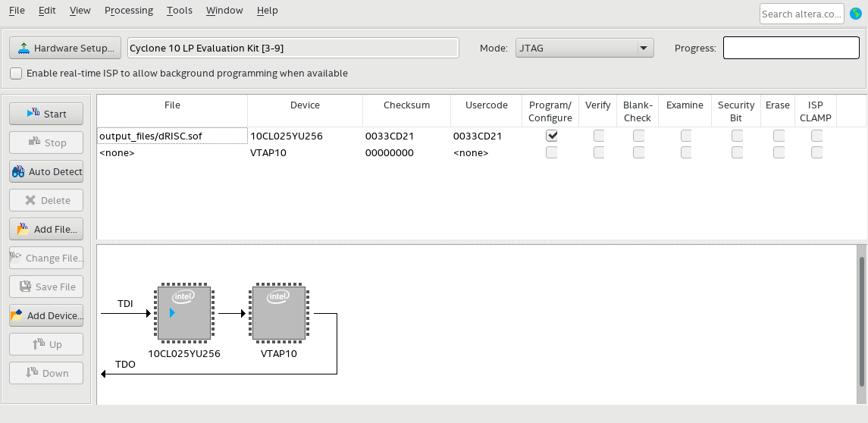868x423 pixels.
Task: Open Hardware Setup dialog
Action: coord(64,49)
